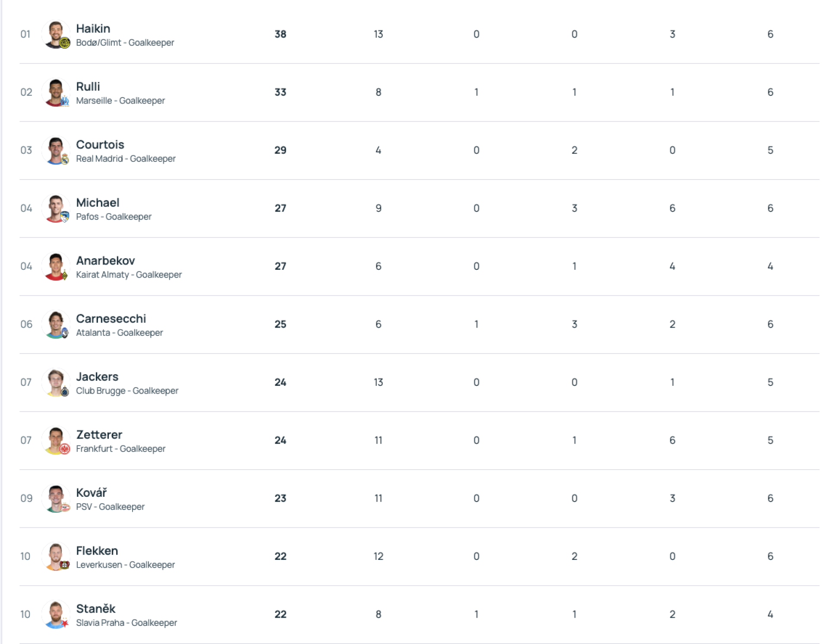The image size is (829, 644).
Task: Click the Marseille - Goalkeeper subtitle
Action: point(120,101)
